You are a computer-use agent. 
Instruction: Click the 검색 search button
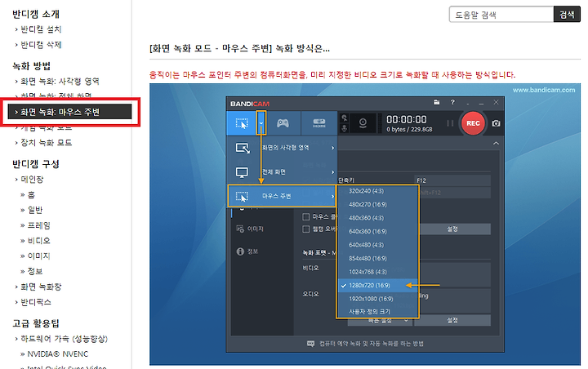point(567,15)
